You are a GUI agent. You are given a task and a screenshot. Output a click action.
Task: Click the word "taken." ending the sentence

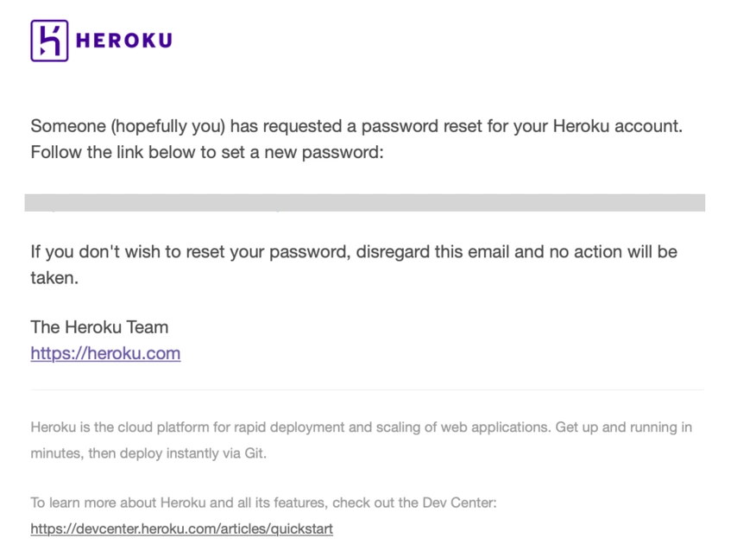54,278
